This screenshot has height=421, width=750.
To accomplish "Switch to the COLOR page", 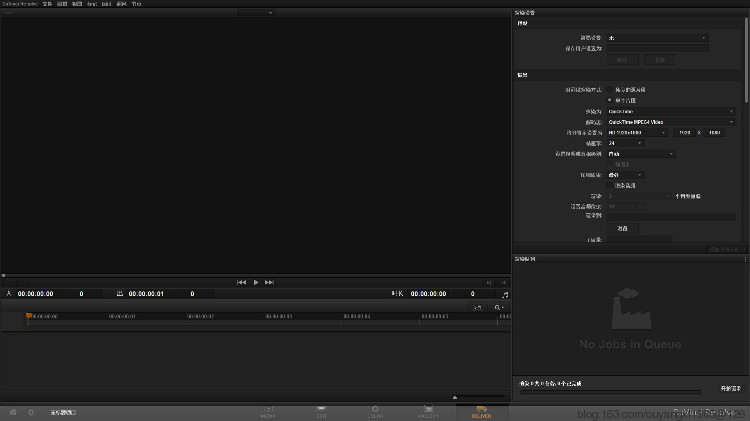I will [x=375, y=412].
